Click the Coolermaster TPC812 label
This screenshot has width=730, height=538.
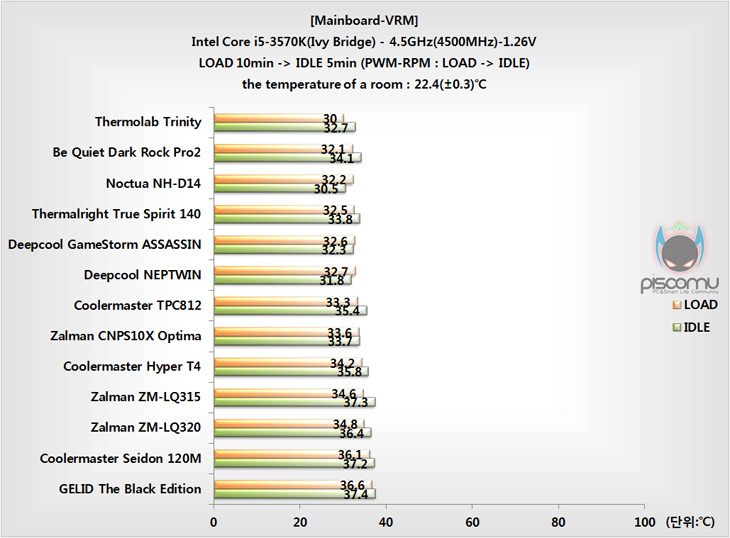pos(138,305)
